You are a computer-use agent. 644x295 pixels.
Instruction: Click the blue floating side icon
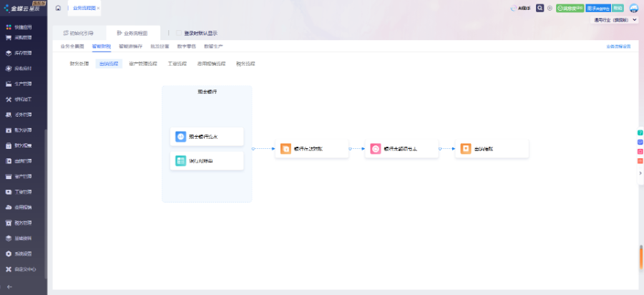pyautogui.click(x=640, y=142)
